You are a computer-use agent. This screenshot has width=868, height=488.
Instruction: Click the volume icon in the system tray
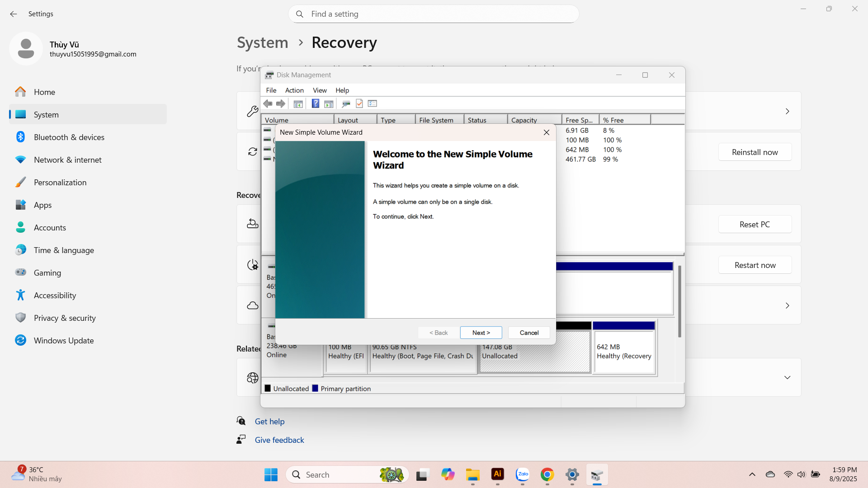[802, 474]
